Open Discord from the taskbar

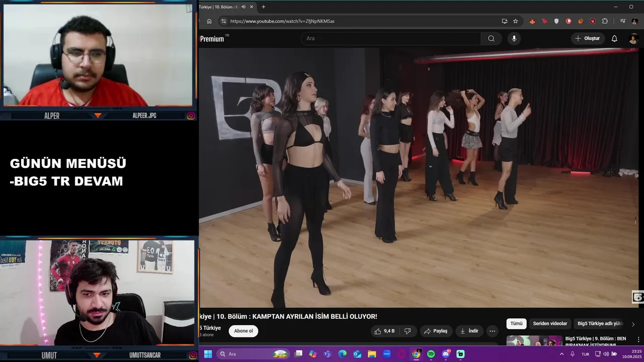point(446,354)
